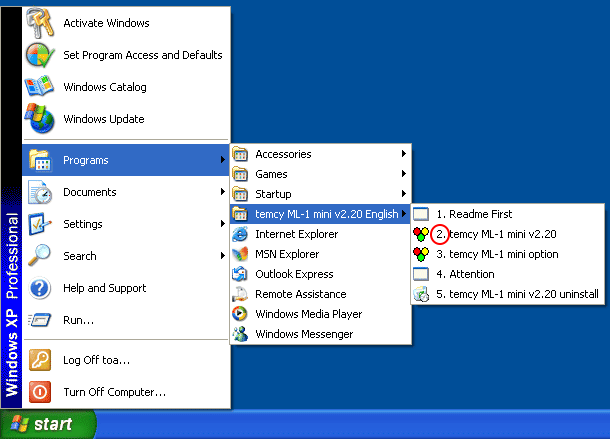Click the Accessories label in Programs menu

point(283,154)
